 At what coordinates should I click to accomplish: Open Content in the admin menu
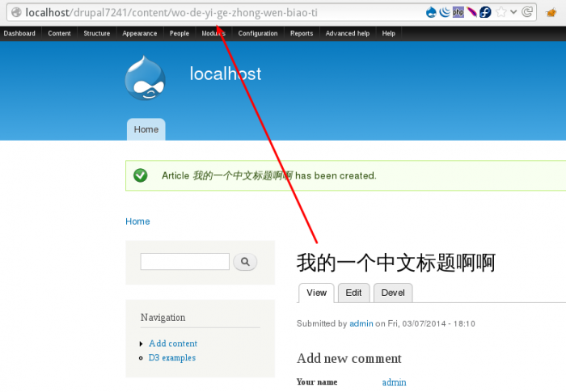click(x=59, y=34)
